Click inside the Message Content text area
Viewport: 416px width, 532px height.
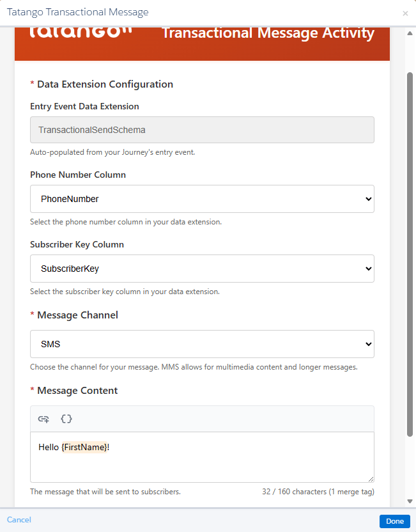202,457
